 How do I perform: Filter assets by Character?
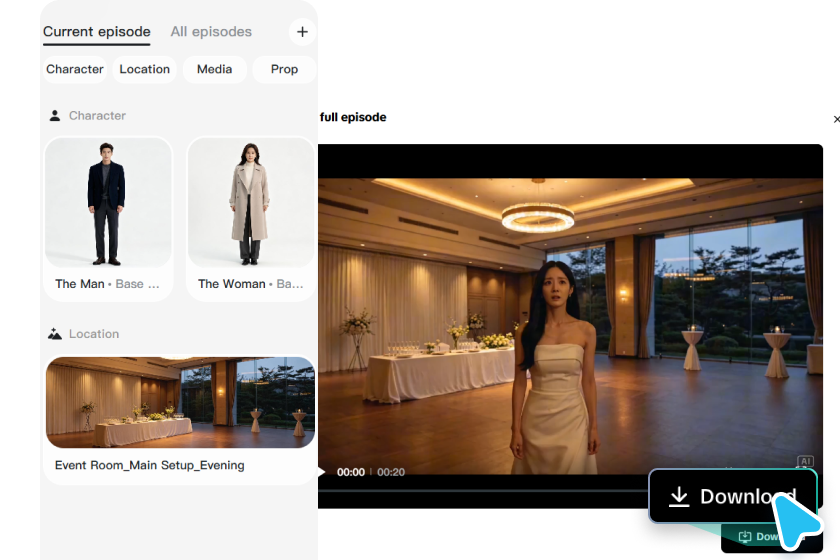pos(74,69)
